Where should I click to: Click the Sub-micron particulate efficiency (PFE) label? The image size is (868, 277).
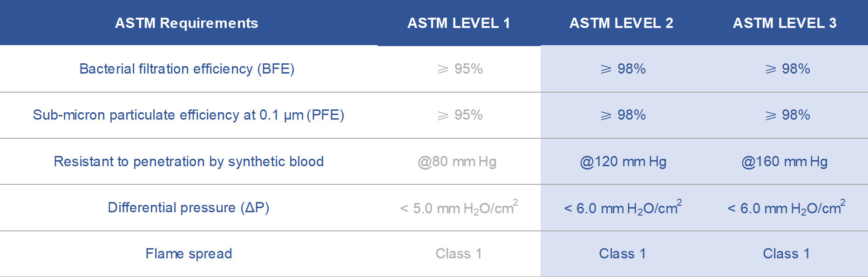coord(189,115)
